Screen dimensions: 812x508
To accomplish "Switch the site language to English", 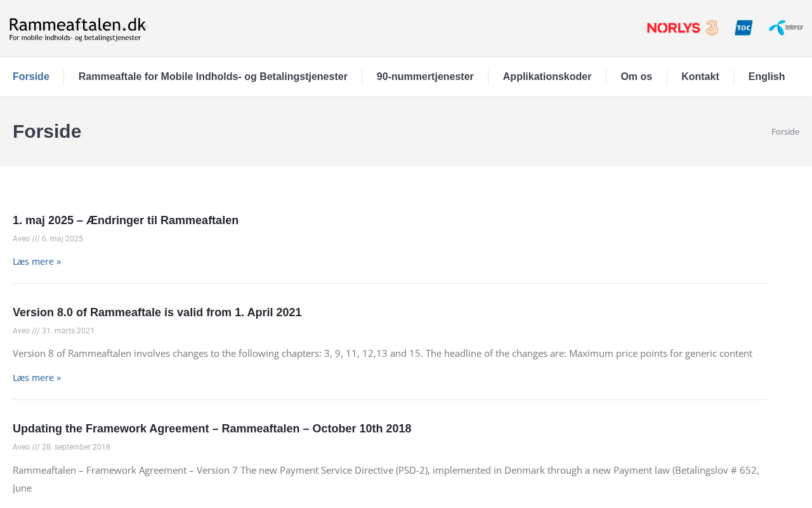I will point(766,77).
